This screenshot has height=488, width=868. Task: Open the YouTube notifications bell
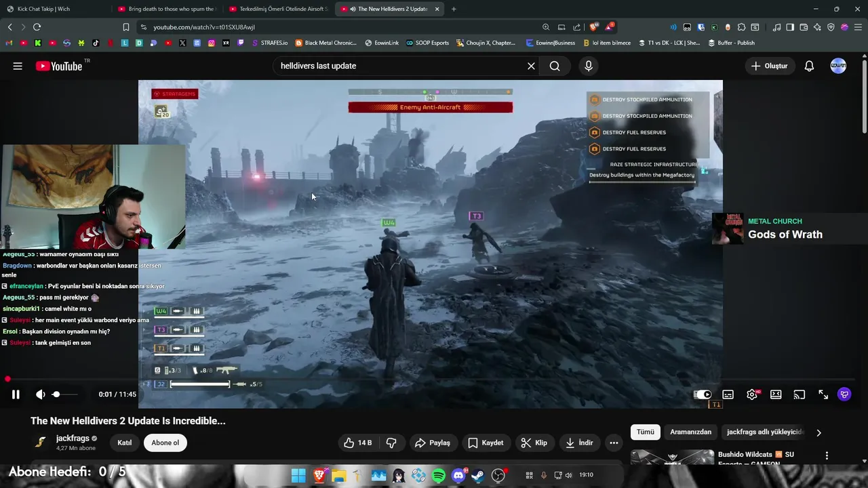click(x=809, y=66)
